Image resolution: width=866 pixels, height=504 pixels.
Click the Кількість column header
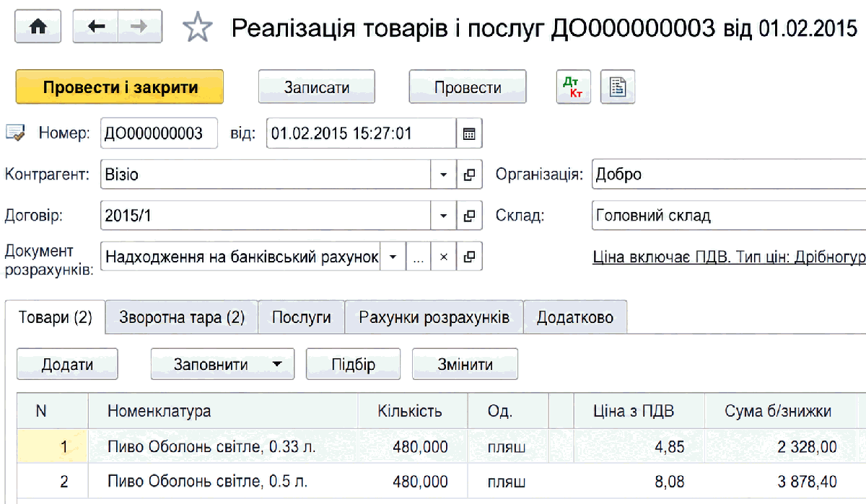pos(413,411)
